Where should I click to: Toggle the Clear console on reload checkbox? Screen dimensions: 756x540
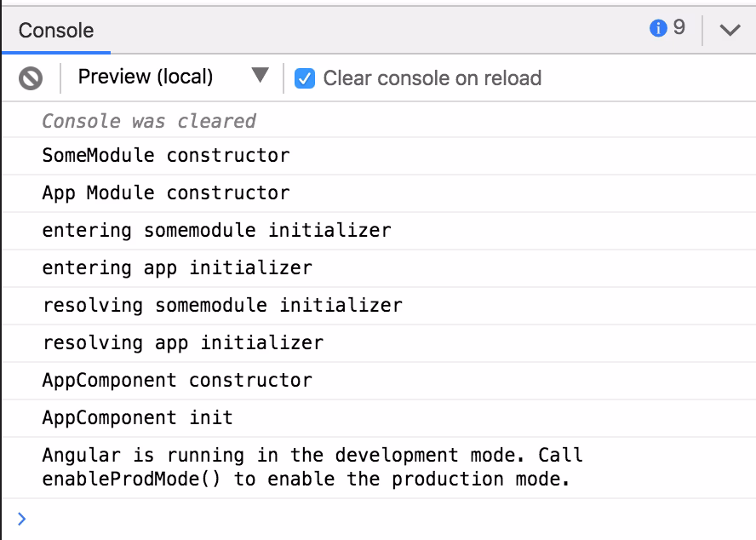click(304, 78)
